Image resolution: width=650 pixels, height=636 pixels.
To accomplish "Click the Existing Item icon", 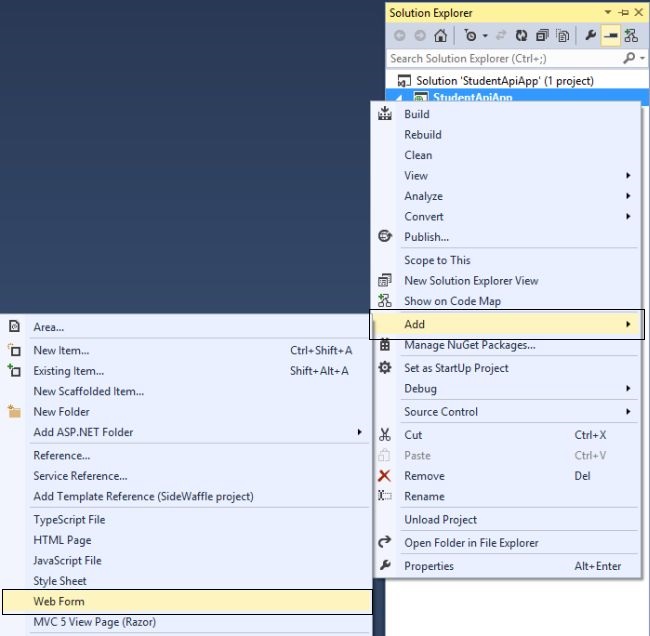I will click(x=15, y=370).
